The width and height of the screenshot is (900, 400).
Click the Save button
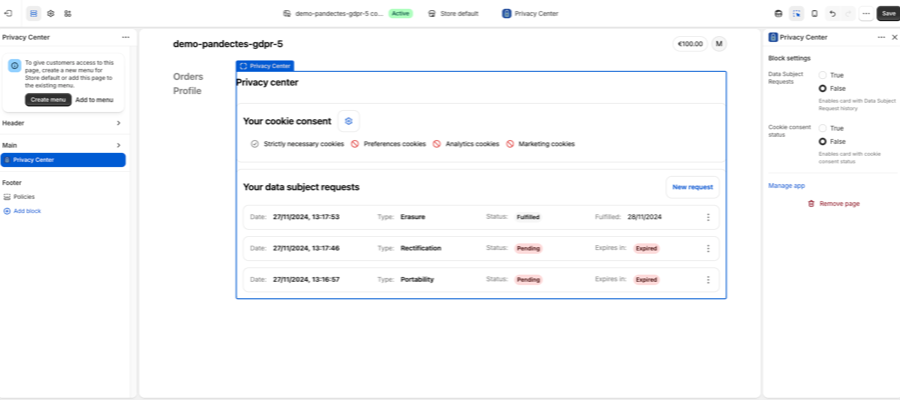point(888,13)
